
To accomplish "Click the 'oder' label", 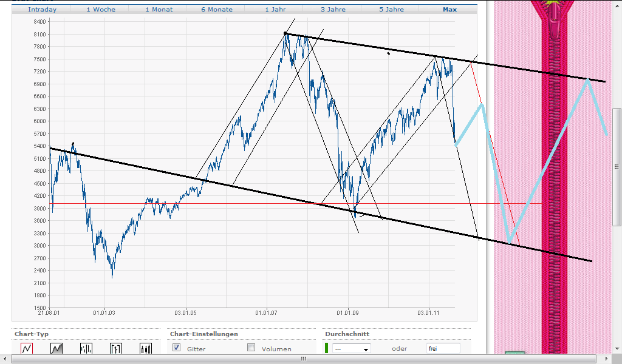I will click(400, 349).
